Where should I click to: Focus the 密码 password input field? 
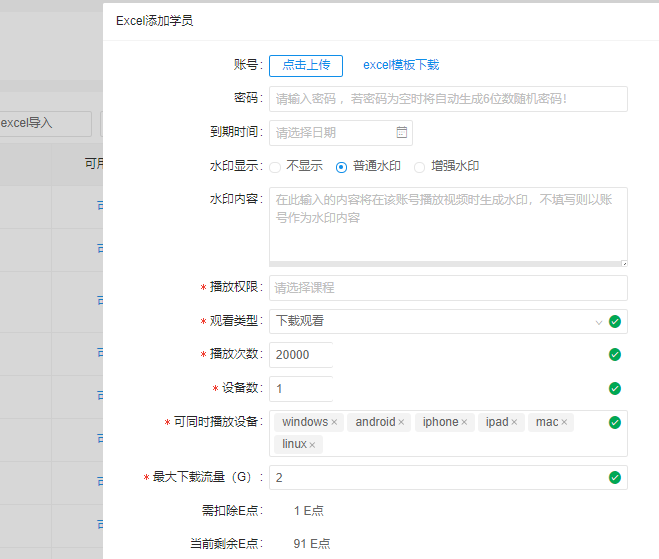coord(447,99)
